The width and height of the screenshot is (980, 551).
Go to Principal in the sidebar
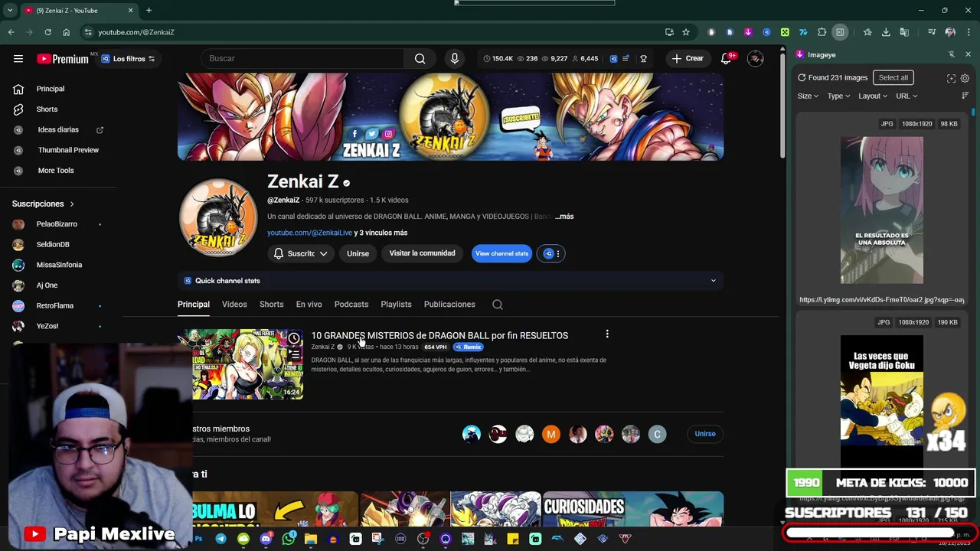tap(51, 89)
